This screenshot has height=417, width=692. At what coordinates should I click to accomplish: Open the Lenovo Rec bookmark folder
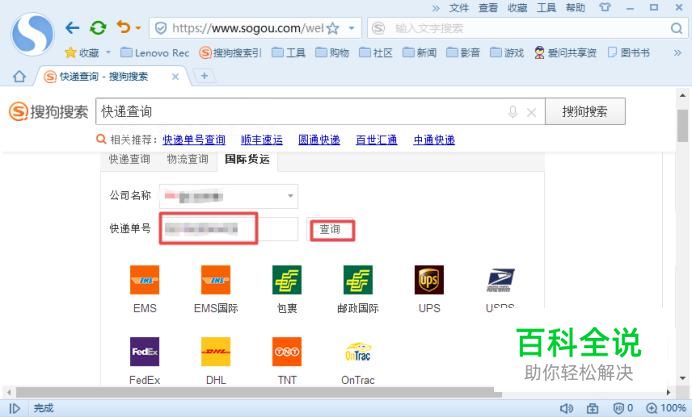pyautogui.click(x=155, y=53)
